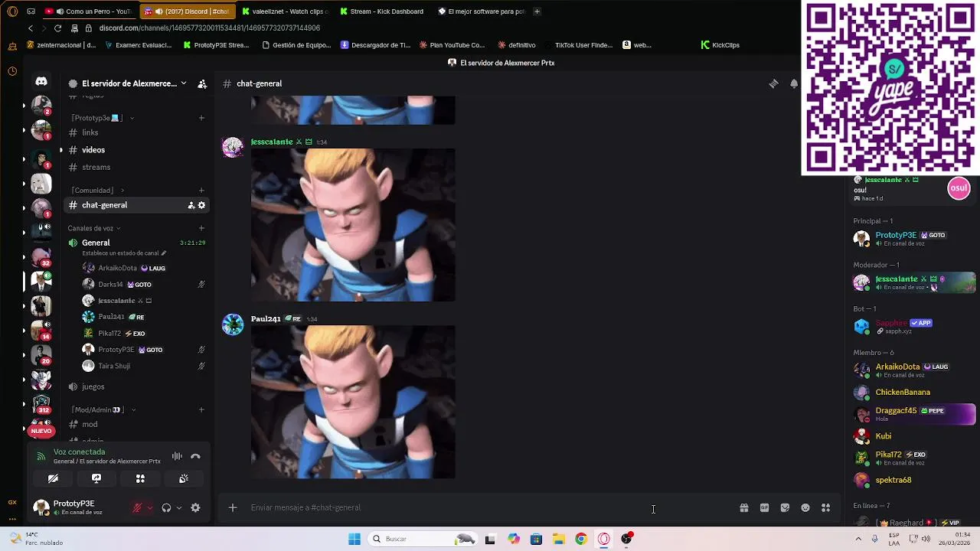Collapse the Mod/Admin category
980x551 pixels.
(x=103, y=409)
